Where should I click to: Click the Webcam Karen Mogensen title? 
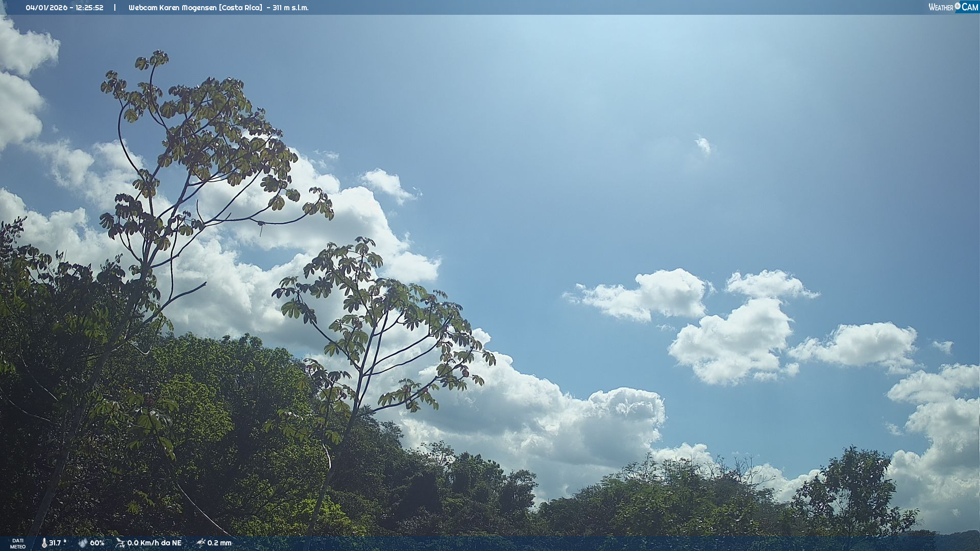tap(173, 8)
